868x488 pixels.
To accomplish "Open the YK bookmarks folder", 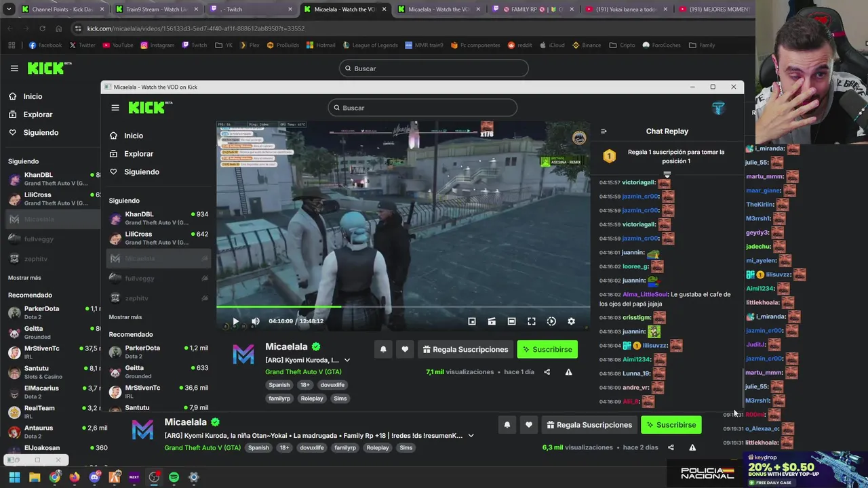I will tap(223, 45).
